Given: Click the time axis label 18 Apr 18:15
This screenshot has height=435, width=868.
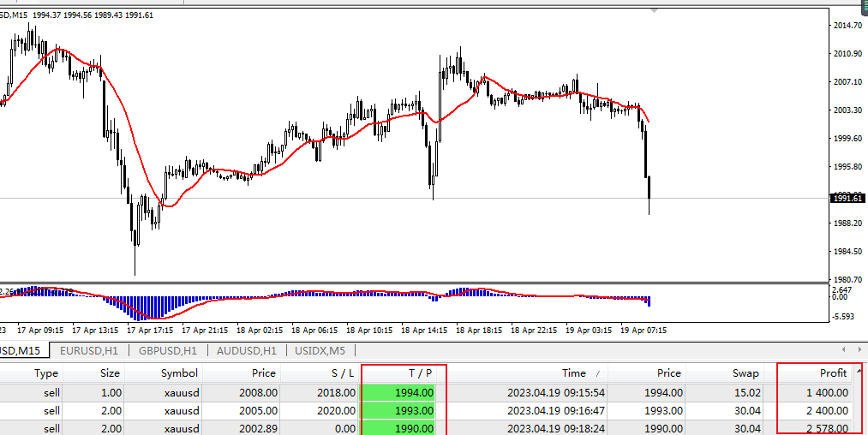Looking at the screenshot, I should pos(479,330).
